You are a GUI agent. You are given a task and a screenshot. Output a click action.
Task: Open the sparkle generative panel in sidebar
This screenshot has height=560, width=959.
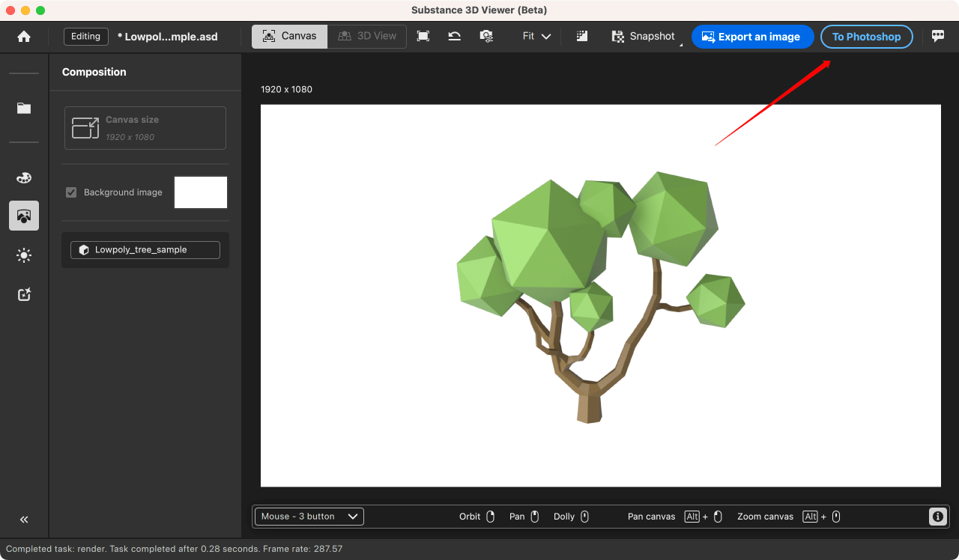pos(24,295)
